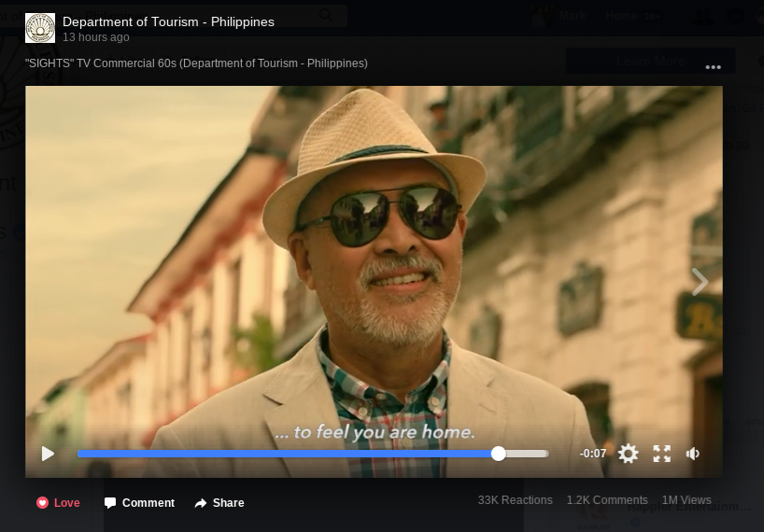
Task: Share the video post
Action: coord(219,503)
